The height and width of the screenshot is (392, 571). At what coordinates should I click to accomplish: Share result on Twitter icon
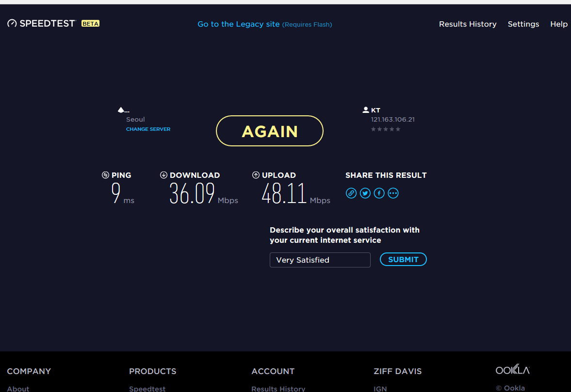365,193
